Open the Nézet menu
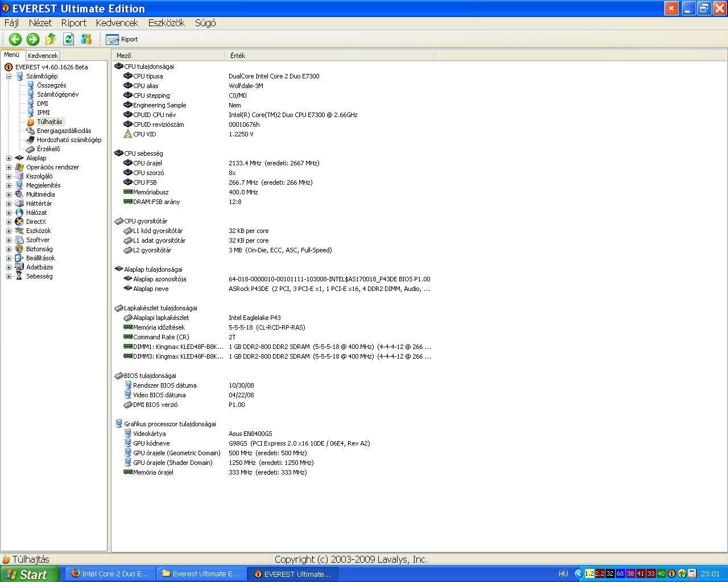 point(40,23)
